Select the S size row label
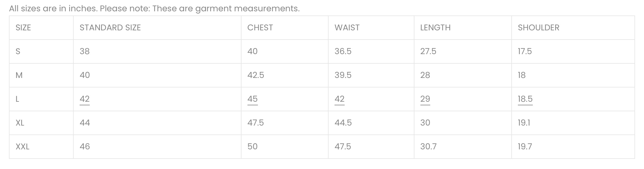The height and width of the screenshot is (169, 644). 18,51
